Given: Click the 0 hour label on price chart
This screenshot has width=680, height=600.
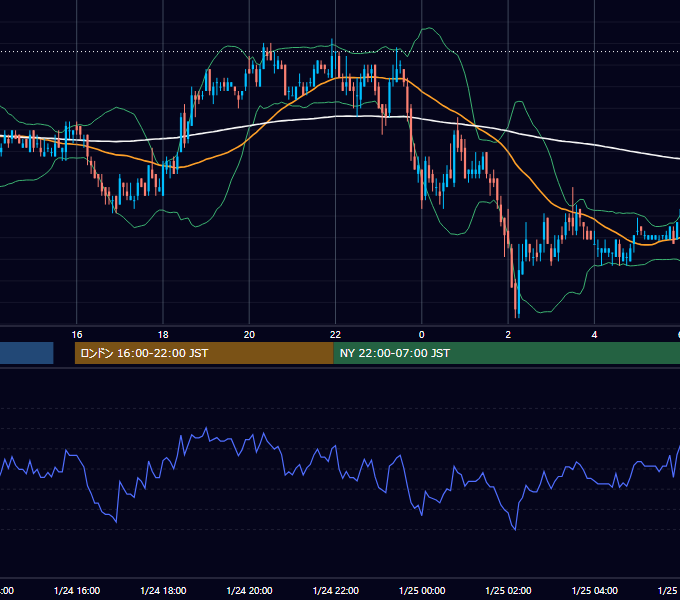Looking at the screenshot, I should coord(422,335).
